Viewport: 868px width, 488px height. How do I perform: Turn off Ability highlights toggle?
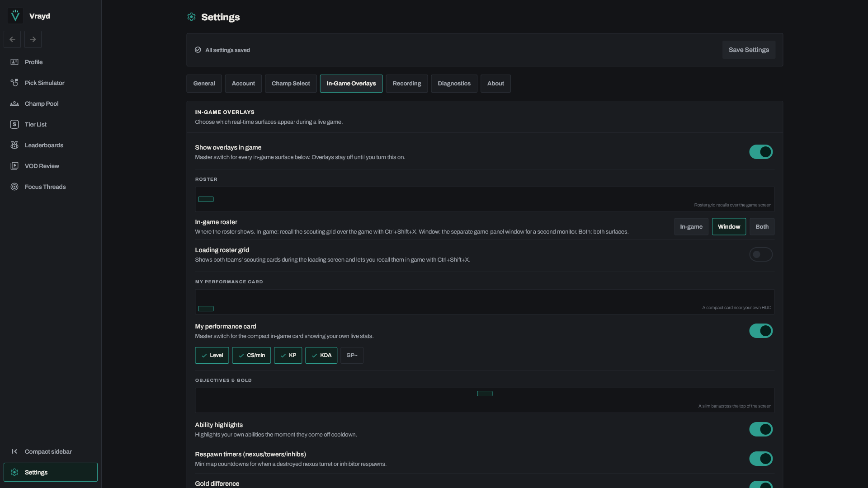pyautogui.click(x=761, y=429)
